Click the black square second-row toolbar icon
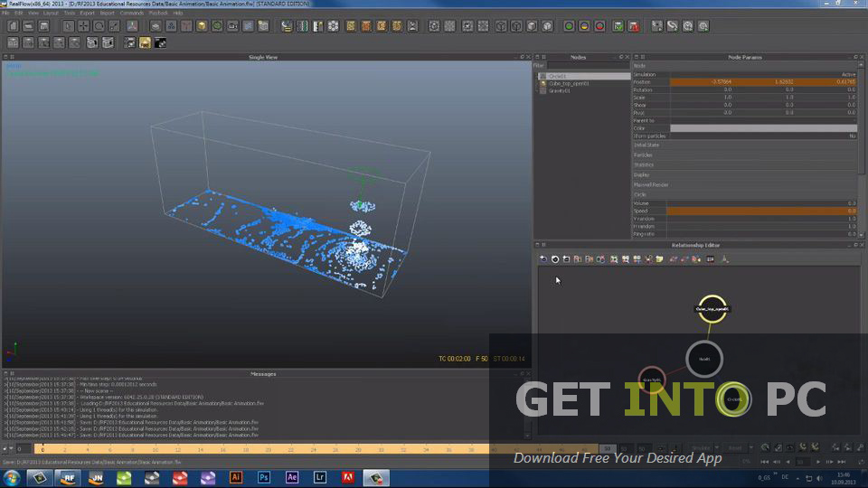The image size is (868, 488). pyautogui.click(x=160, y=42)
